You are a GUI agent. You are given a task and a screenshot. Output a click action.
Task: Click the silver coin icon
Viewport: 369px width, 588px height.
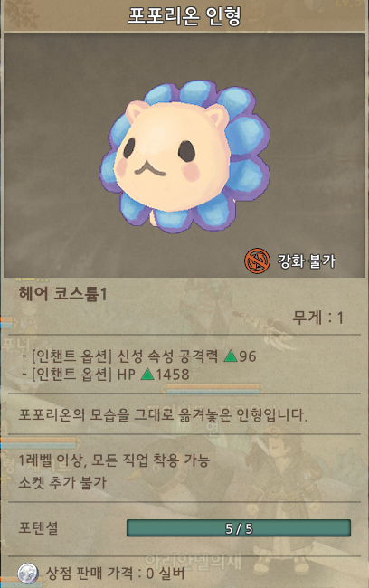point(28,574)
